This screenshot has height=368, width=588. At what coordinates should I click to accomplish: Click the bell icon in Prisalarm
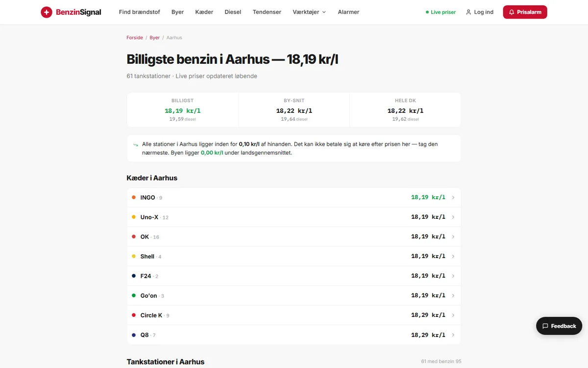[x=512, y=12]
